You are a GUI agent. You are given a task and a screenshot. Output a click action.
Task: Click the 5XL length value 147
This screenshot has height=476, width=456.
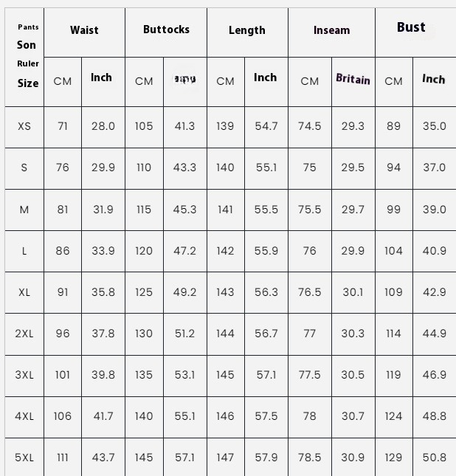[x=225, y=458]
